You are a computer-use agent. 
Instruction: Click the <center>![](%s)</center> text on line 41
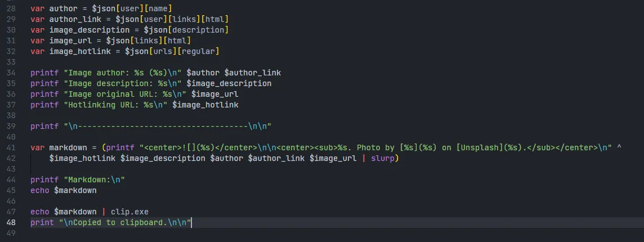pyautogui.click(x=201, y=147)
